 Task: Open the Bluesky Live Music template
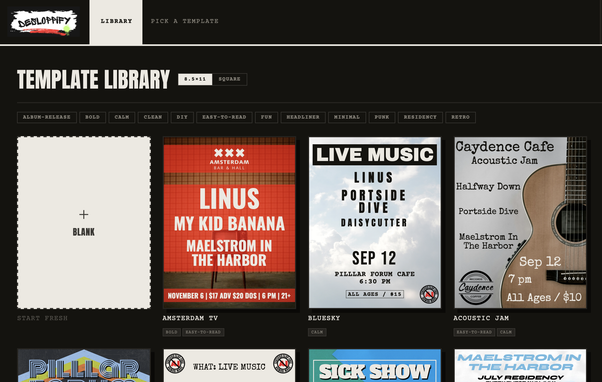[375, 222]
